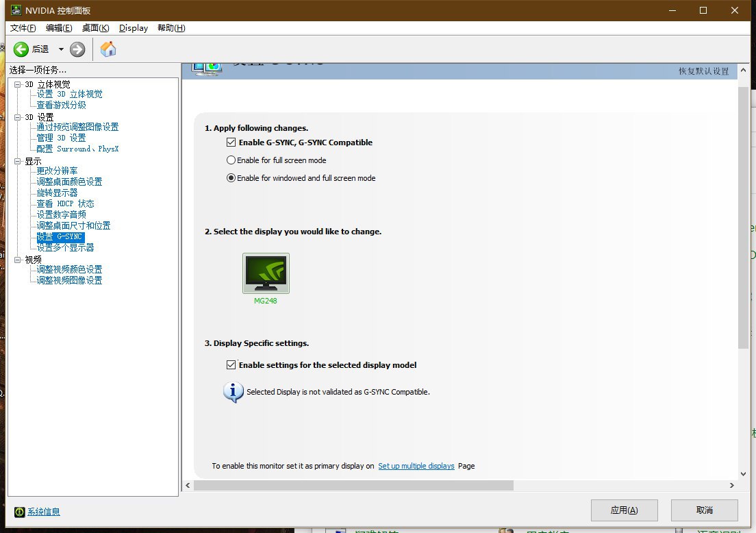
Task: Collapse the 显示 tree node
Action: [x=17, y=161]
